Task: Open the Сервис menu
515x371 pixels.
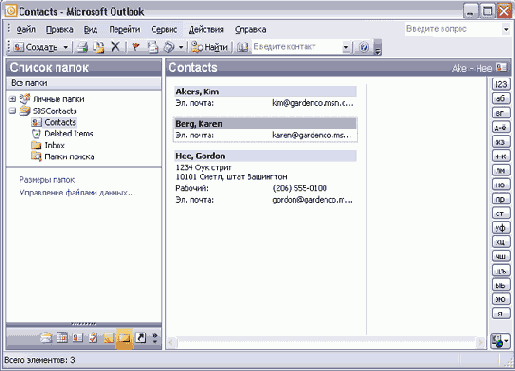Action: [x=164, y=30]
